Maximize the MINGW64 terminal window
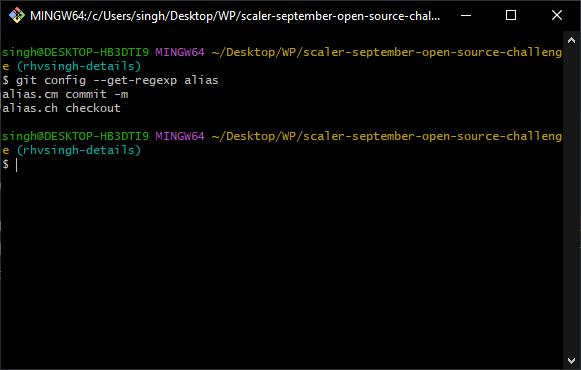581x370 pixels. (x=511, y=16)
